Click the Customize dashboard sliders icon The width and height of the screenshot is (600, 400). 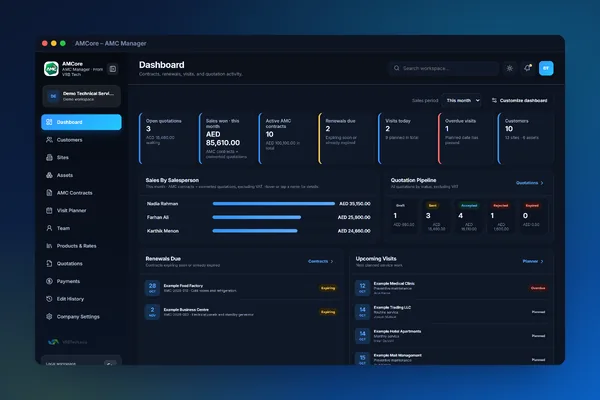tap(494, 100)
